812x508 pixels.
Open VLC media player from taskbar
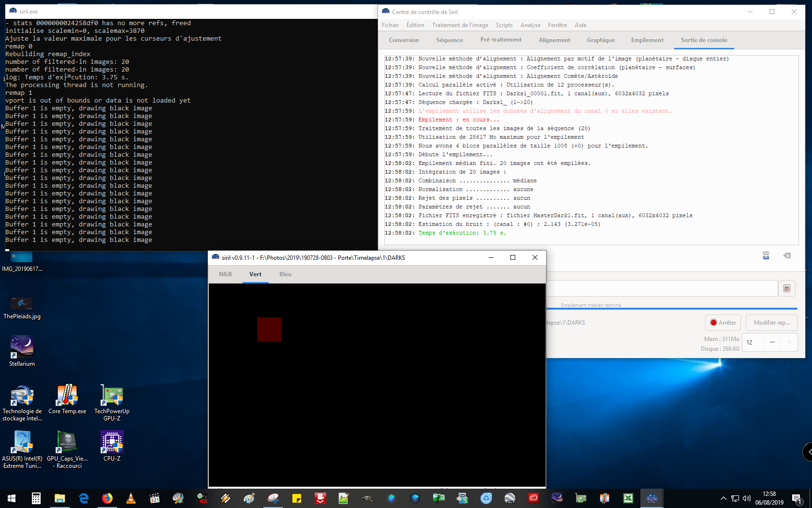coord(130,498)
